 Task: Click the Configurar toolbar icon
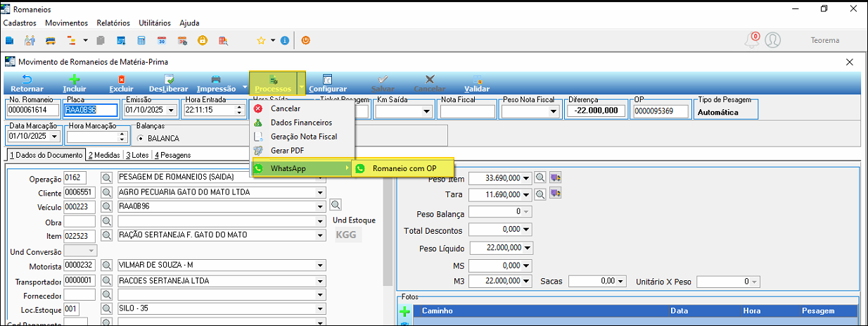[x=327, y=80]
